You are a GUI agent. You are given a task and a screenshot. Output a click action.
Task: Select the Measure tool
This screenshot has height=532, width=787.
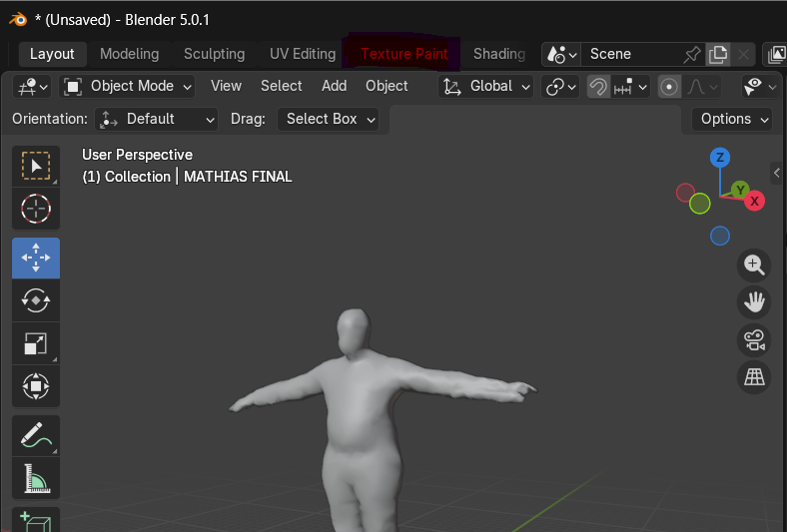tap(36, 479)
